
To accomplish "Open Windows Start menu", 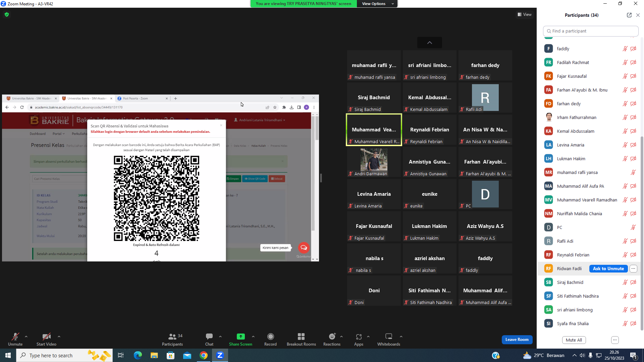I will (8, 355).
